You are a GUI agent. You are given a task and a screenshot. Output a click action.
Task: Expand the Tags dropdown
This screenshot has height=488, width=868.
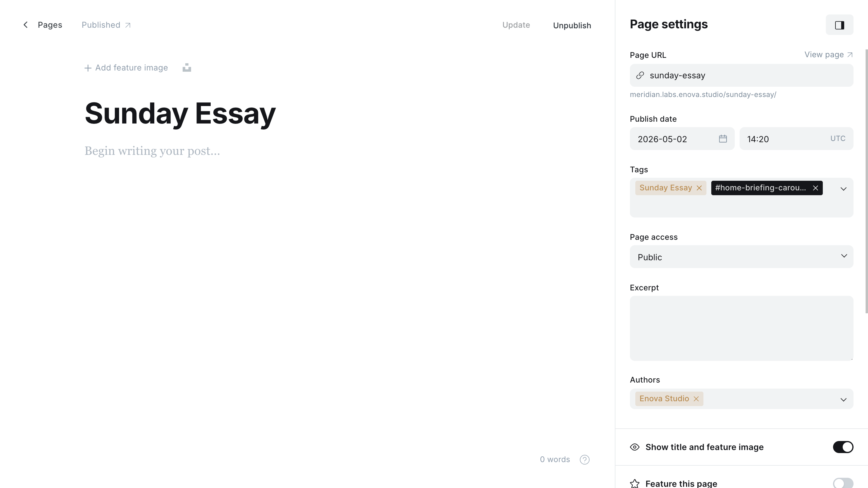tap(843, 189)
